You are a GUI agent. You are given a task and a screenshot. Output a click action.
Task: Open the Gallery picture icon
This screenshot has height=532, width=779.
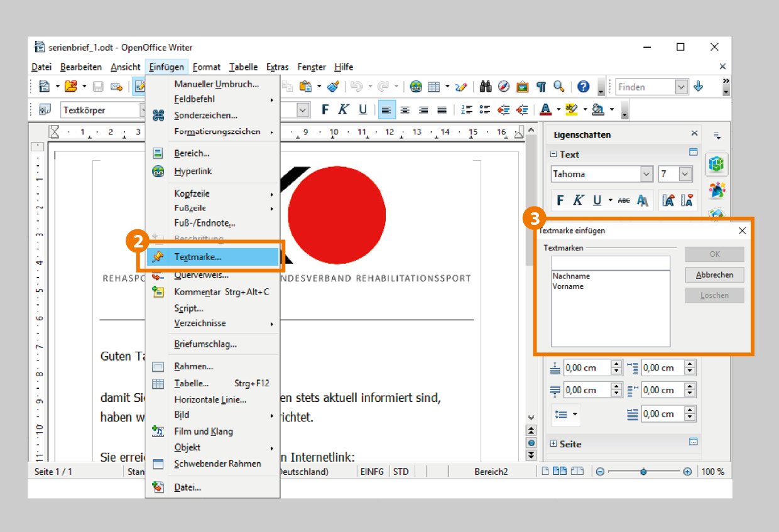pos(522,87)
